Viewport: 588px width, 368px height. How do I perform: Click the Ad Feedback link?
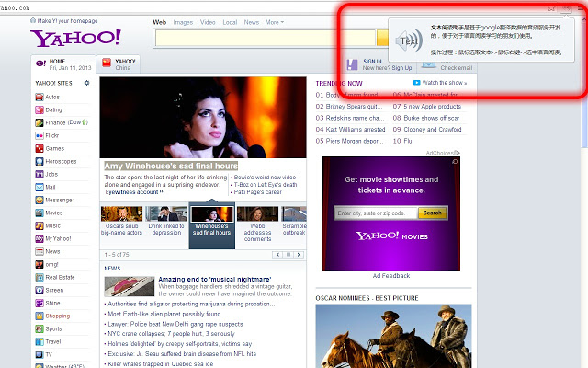391,276
